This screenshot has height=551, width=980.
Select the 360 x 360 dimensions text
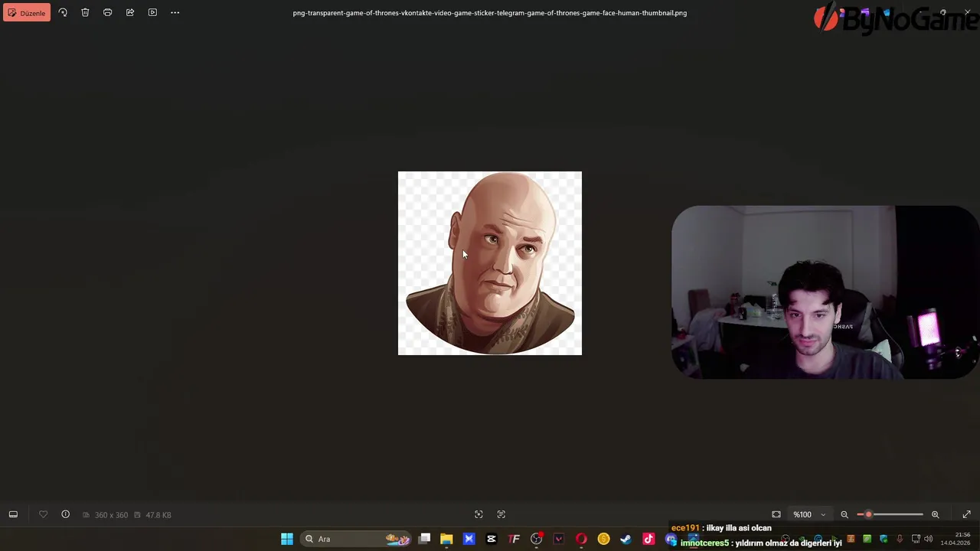111,515
